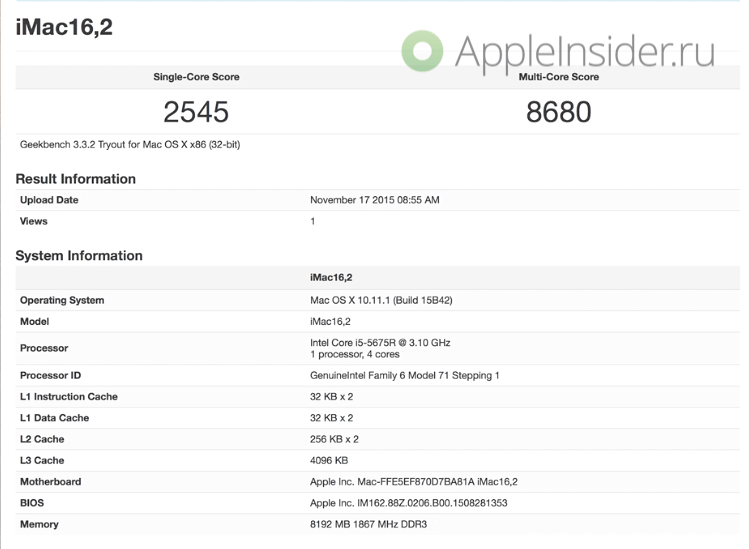Select the L1 Data Cache value 32 KB x 2
Screen dimensions: 749x549
(x=332, y=418)
